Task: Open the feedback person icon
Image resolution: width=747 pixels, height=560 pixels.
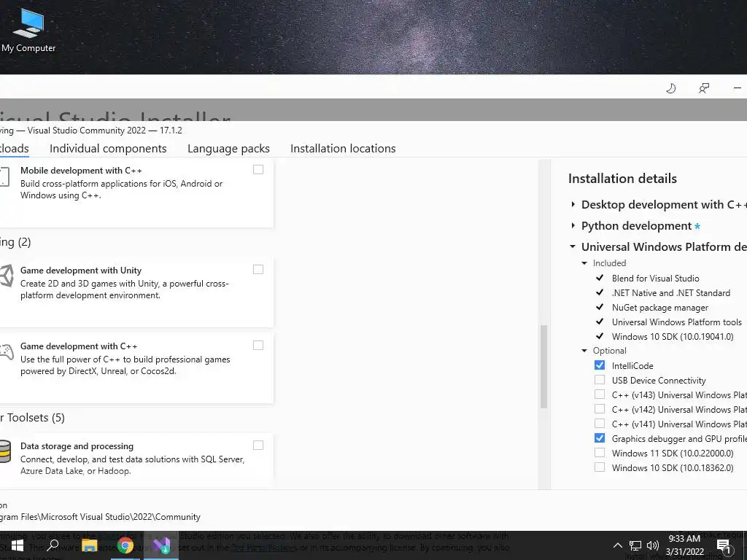Action: [704, 88]
